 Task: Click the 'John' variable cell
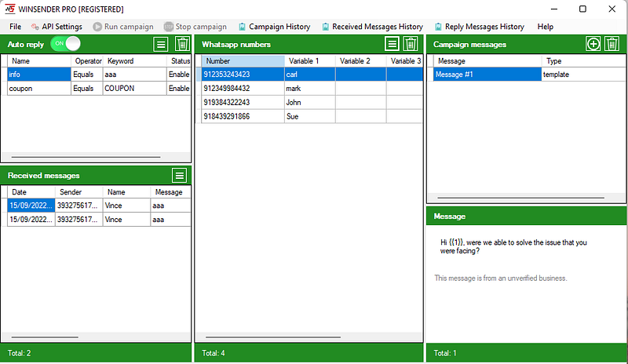309,103
